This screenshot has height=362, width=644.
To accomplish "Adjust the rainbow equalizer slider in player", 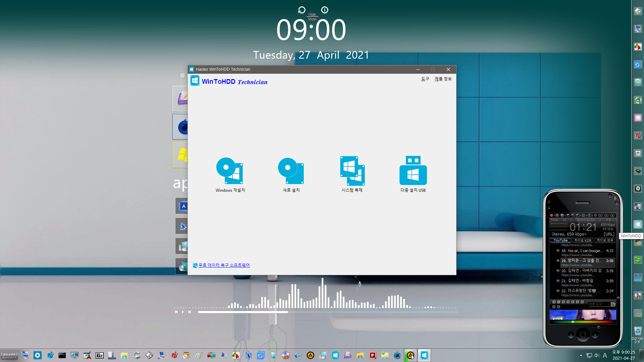I will [x=583, y=322].
